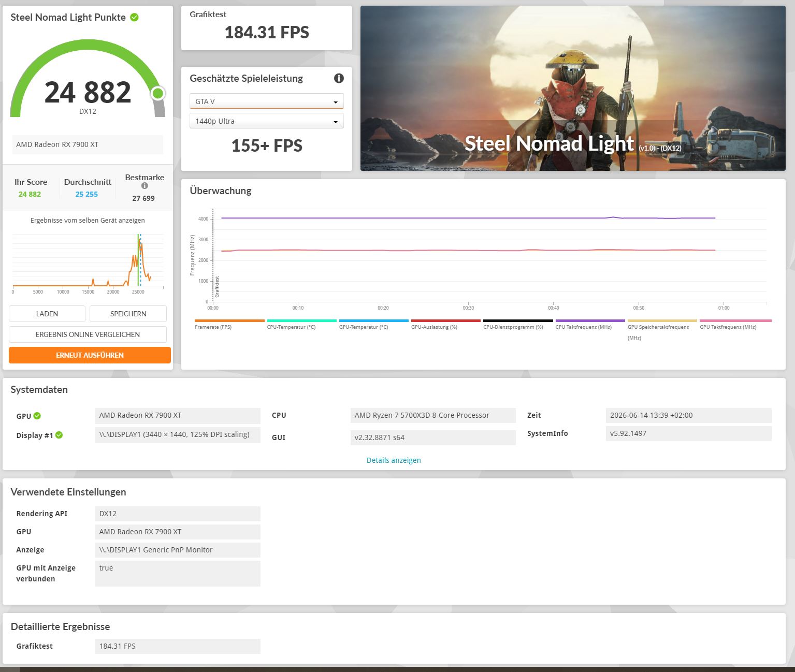Click the LADEN button
The width and height of the screenshot is (795, 672).
(47, 314)
